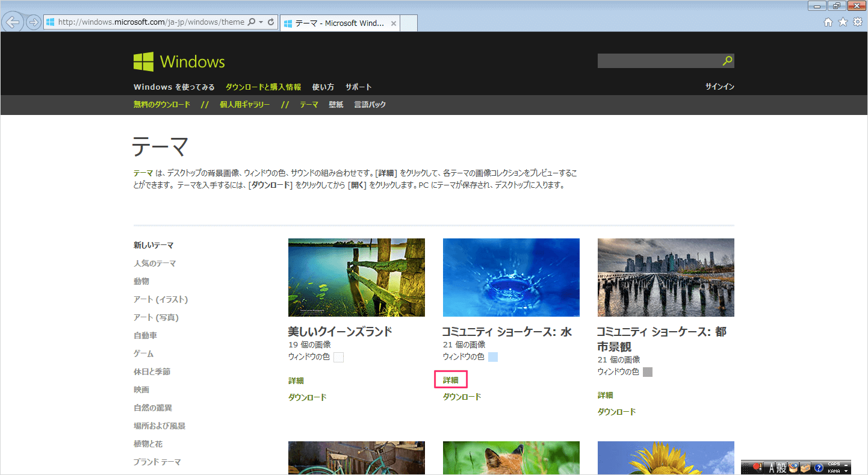Select 場所および風景 category in sidebar
The width and height of the screenshot is (868, 475).
click(x=160, y=426)
